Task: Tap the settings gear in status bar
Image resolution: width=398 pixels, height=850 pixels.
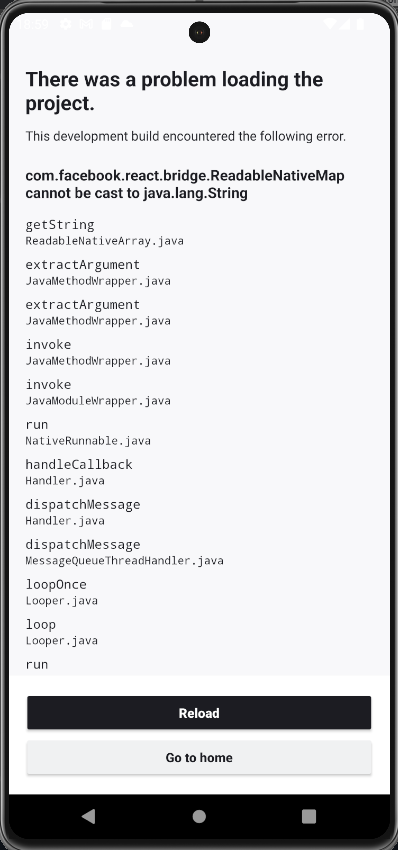Action: click(x=65, y=24)
